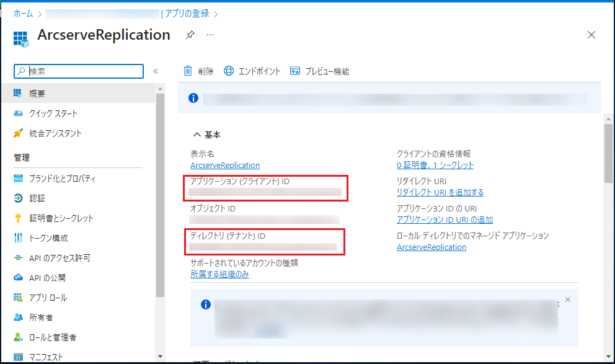
Task: Click main pane scrollbar up arrow
Action: click(x=608, y=119)
